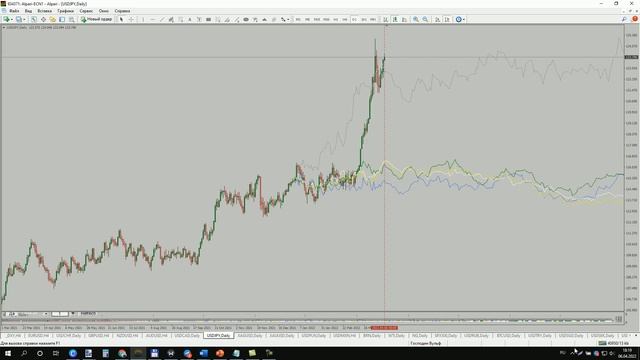The image size is (640, 360).
Task: Toggle chart auto scroll
Action: tap(437, 19)
